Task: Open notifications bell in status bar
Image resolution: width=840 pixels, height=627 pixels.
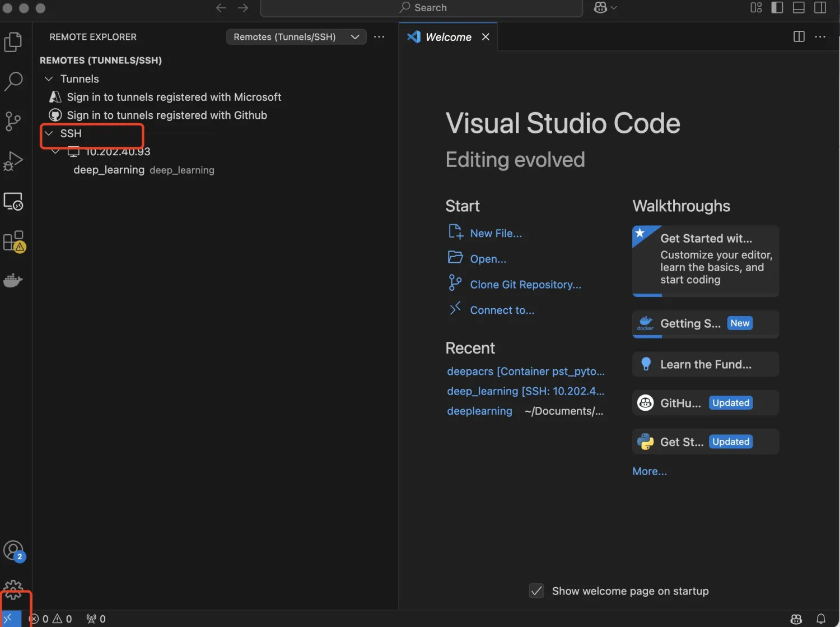Action: coord(820,619)
